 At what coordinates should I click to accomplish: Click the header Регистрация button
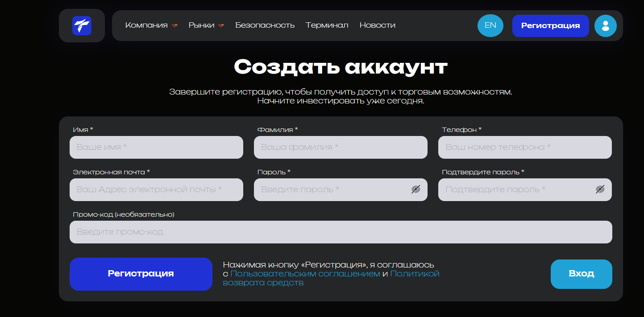pos(551,26)
